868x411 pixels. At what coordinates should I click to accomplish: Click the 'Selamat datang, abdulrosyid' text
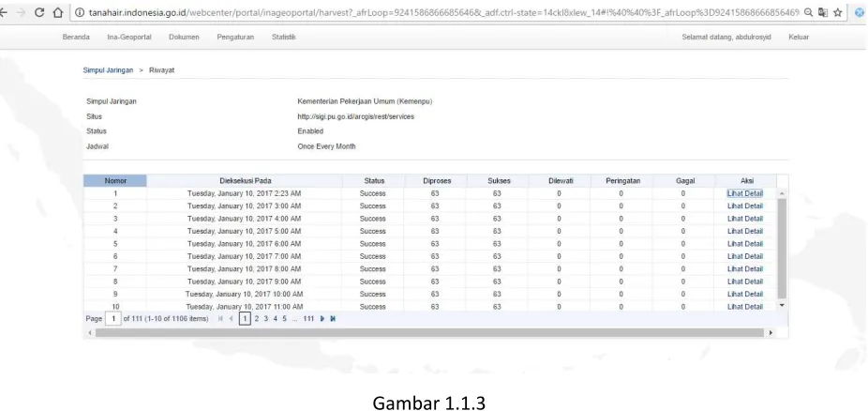pos(726,38)
